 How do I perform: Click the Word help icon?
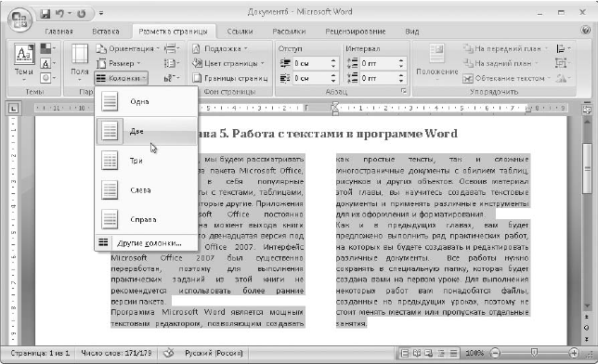(x=586, y=30)
